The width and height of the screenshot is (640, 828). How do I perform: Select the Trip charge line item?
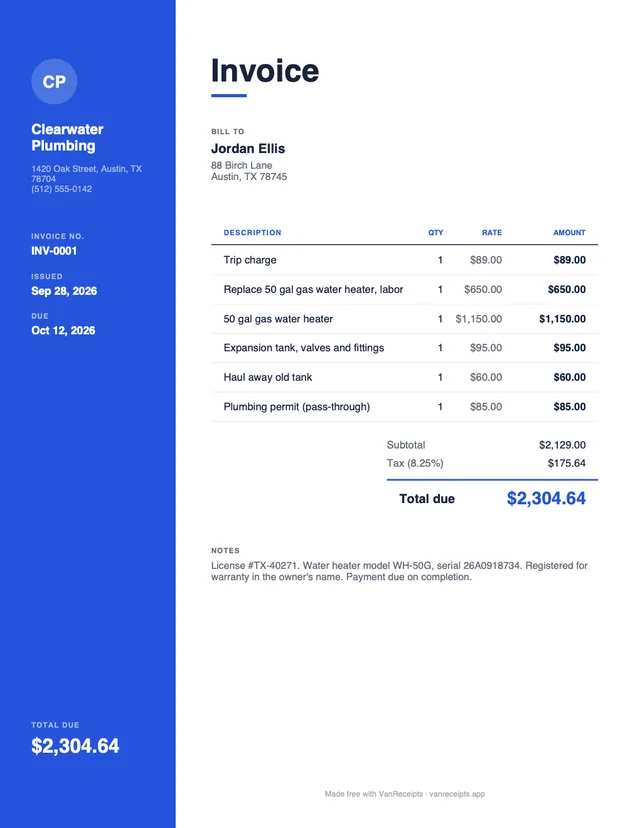point(250,260)
